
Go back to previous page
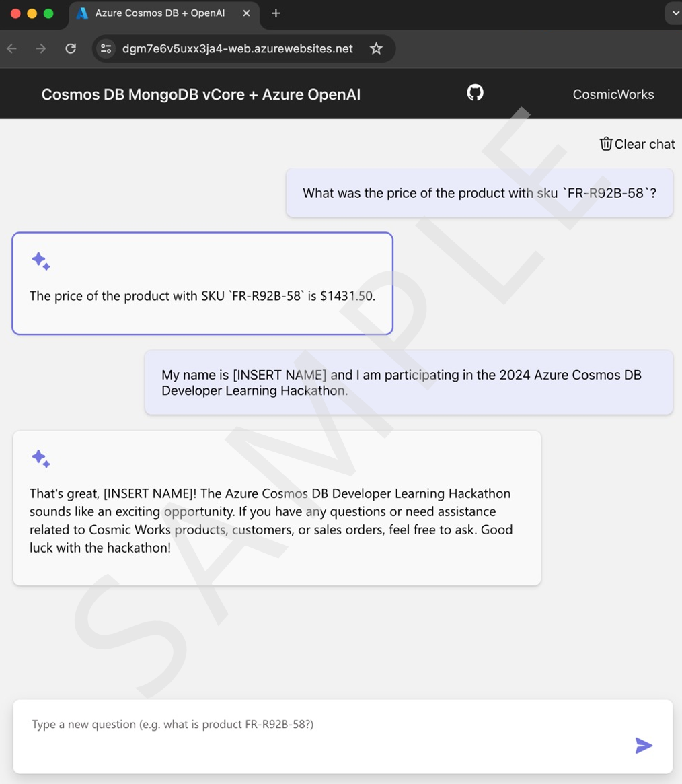pyautogui.click(x=12, y=48)
